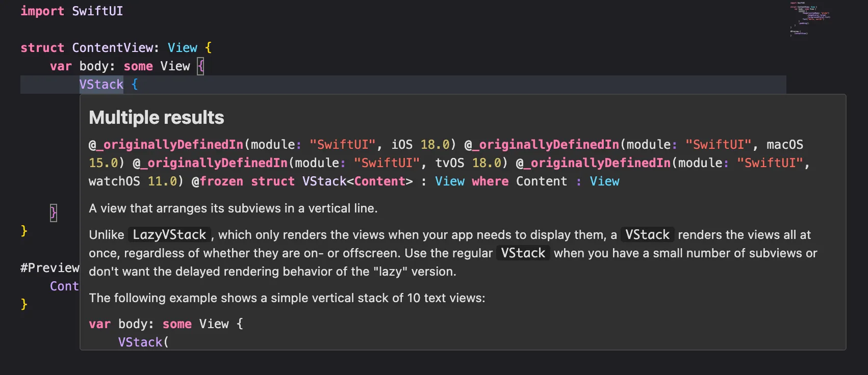Click the partially hidden Cont text below #Preview

point(64,286)
